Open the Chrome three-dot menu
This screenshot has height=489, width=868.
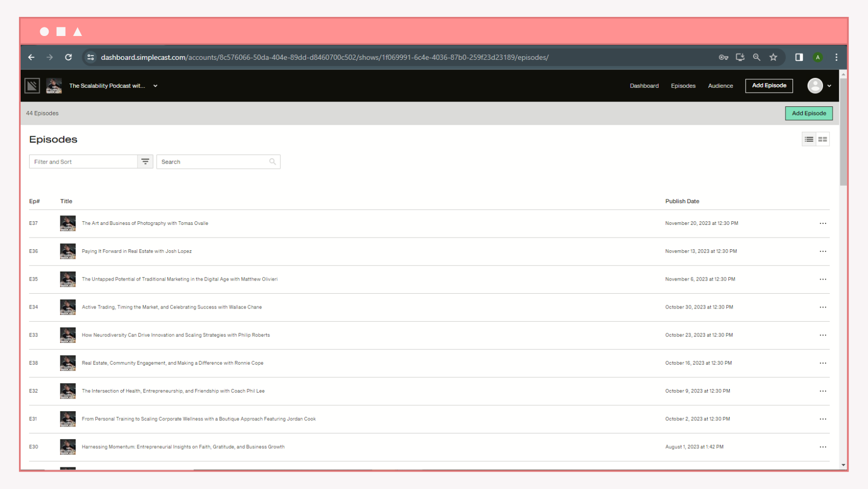836,57
